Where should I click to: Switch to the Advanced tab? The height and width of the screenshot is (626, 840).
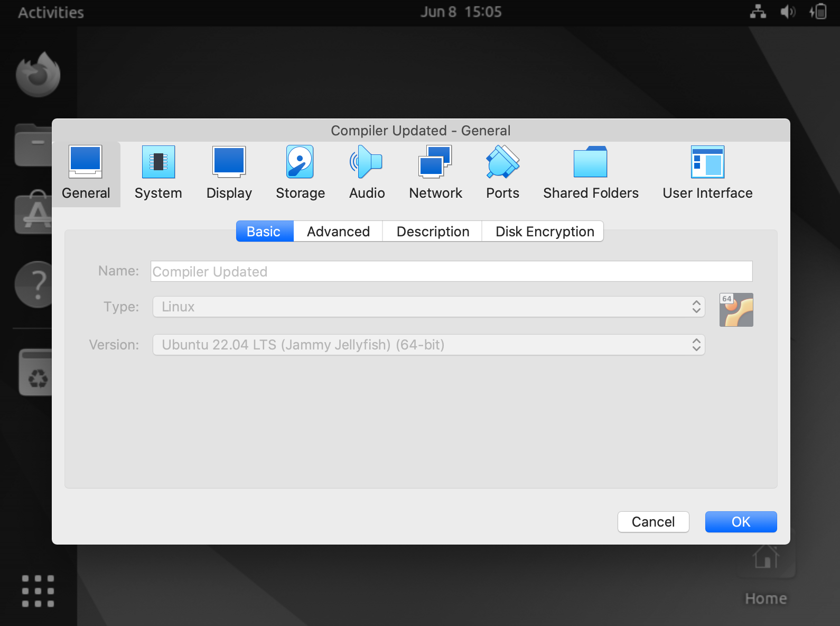click(338, 232)
